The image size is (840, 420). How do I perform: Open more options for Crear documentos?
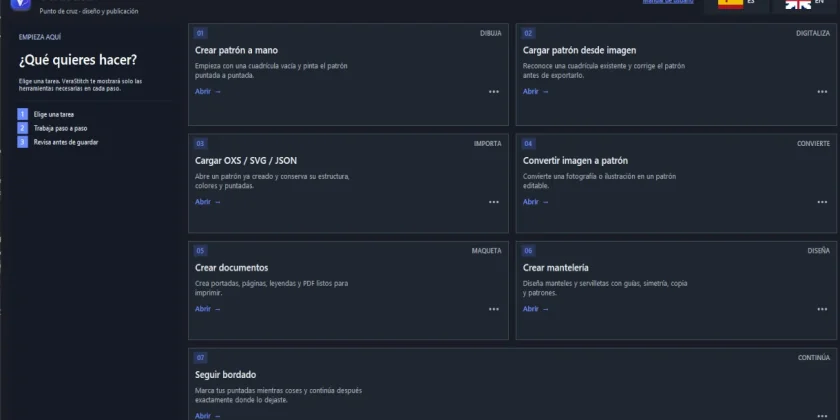point(494,309)
